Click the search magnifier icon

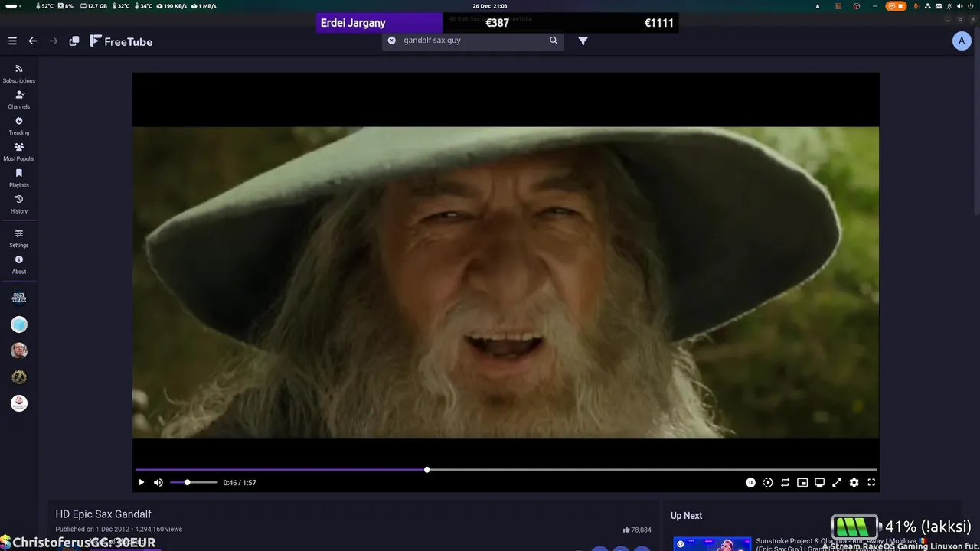(554, 41)
